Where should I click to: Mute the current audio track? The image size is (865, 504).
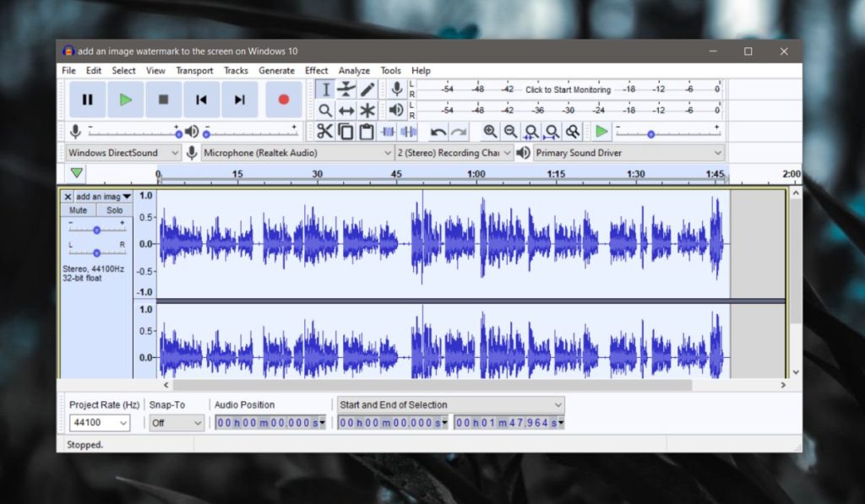pos(78,209)
